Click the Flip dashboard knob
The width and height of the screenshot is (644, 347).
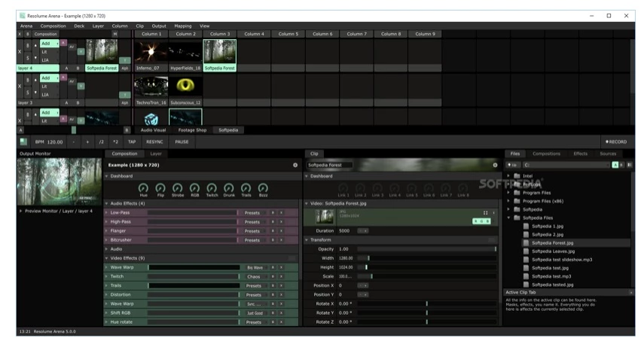pos(160,188)
